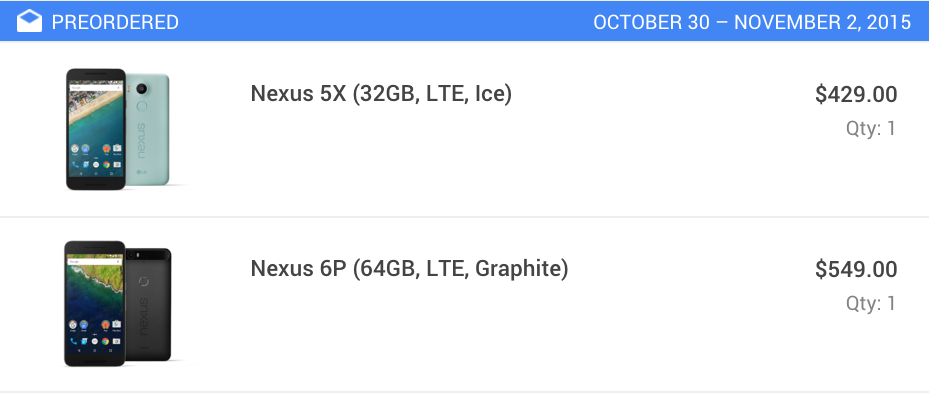Screen dimensions: 929x393
Task: Click the camera lens on the Ice Nexus 5X back
Action: [x=142, y=89]
